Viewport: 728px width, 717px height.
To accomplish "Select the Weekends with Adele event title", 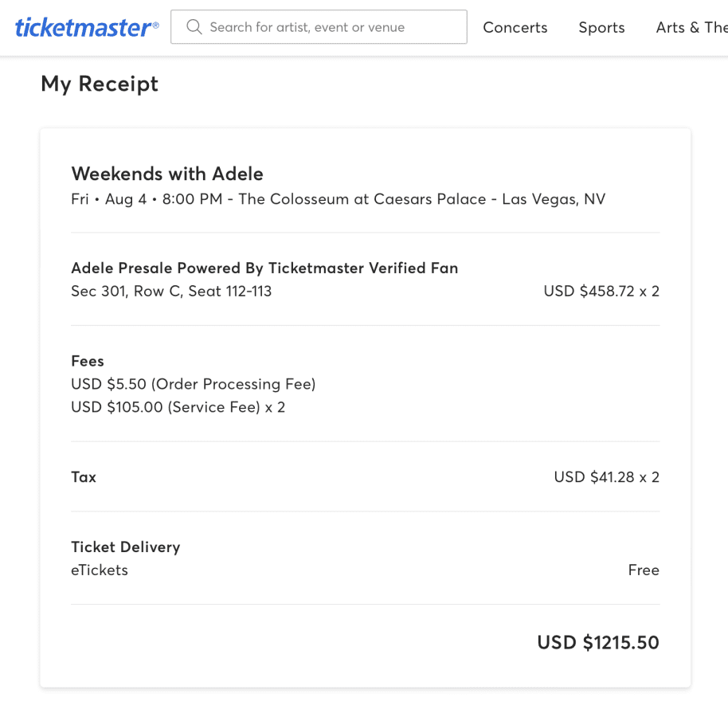I will coord(167,174).
